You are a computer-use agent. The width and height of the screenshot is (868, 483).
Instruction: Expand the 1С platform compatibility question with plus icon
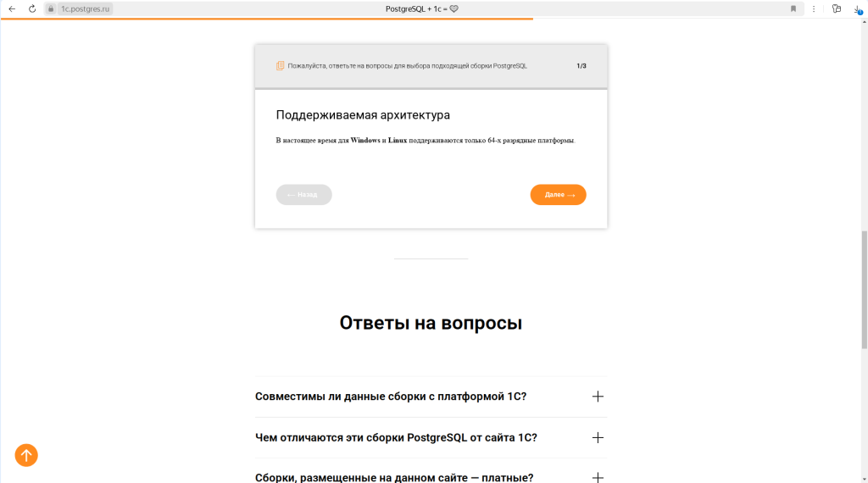tap(598, 397)
